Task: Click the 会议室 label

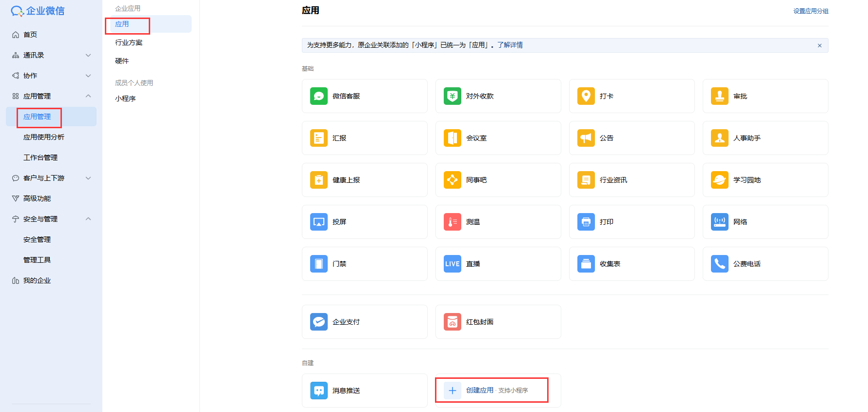Action: (x=476, y=138)
